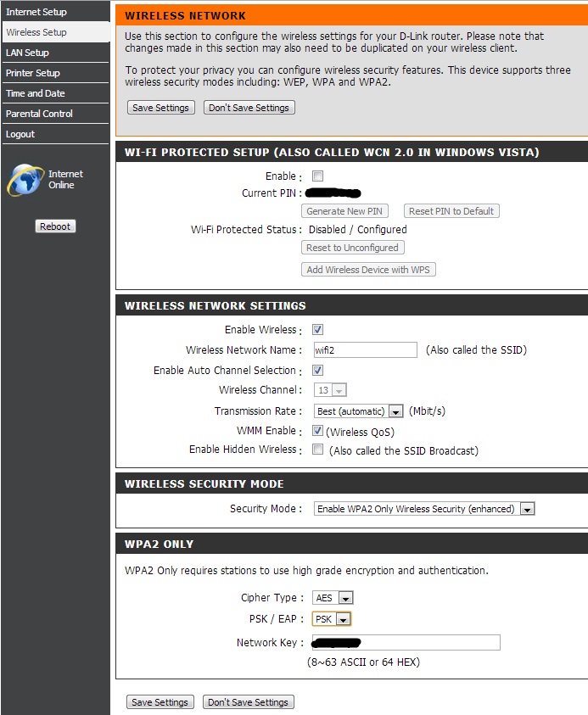Open Cipher Type dropdown
Image resolution: width=588 pixels, height=715 pixels.
tap(333, 598)
